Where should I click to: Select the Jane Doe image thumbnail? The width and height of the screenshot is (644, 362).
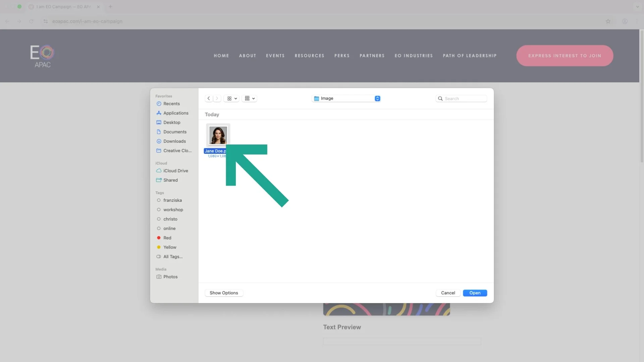point(218,135)
